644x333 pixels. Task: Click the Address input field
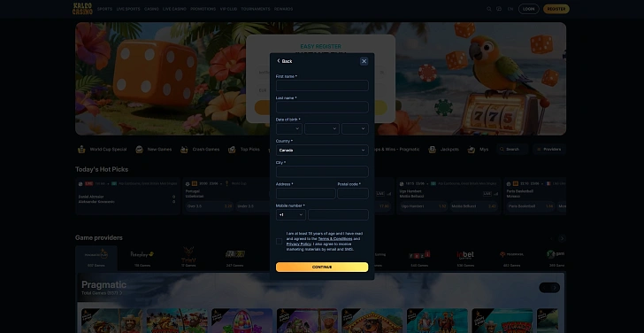click(x=305, y=193)
